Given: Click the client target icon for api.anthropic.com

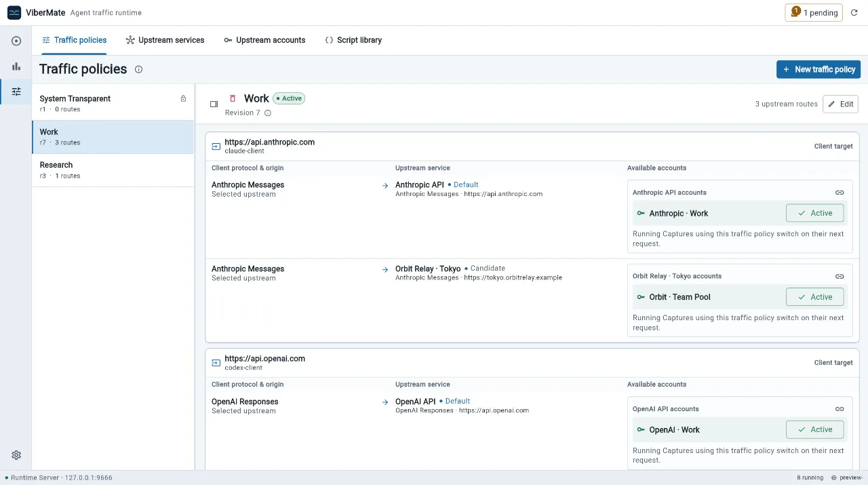Looking at the screenshot, I should click(216, 146).
